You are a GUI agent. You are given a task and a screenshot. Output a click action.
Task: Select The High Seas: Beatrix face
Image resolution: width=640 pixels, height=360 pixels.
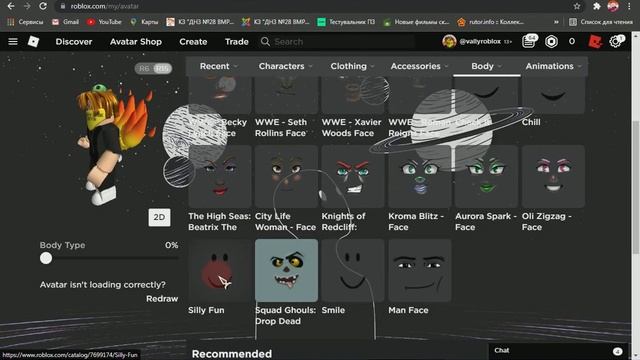point(220,176)
